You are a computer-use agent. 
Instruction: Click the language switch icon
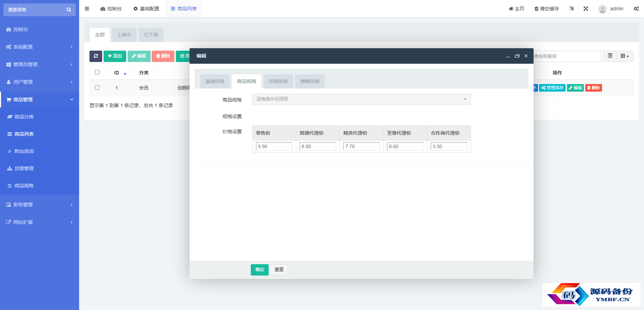pyautogui.click(x=571, y=9)
